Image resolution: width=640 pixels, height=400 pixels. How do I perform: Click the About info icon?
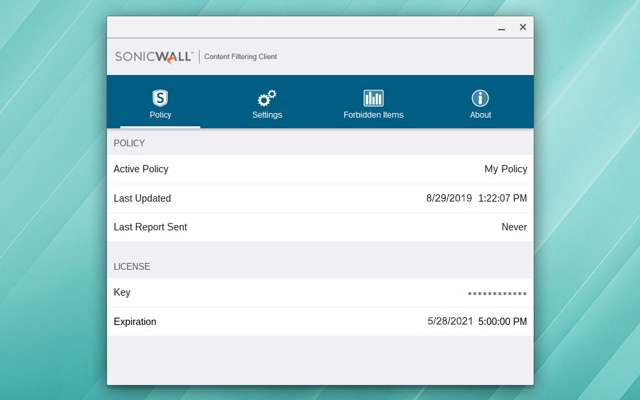click(480, 98)
